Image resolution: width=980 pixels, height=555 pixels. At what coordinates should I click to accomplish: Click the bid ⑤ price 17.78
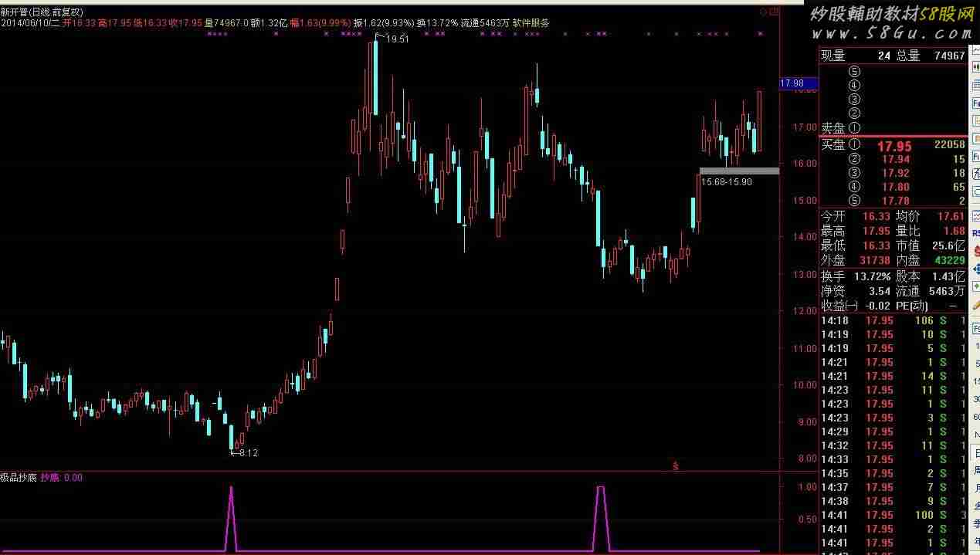pyautogui.click(x=895, y=201)
